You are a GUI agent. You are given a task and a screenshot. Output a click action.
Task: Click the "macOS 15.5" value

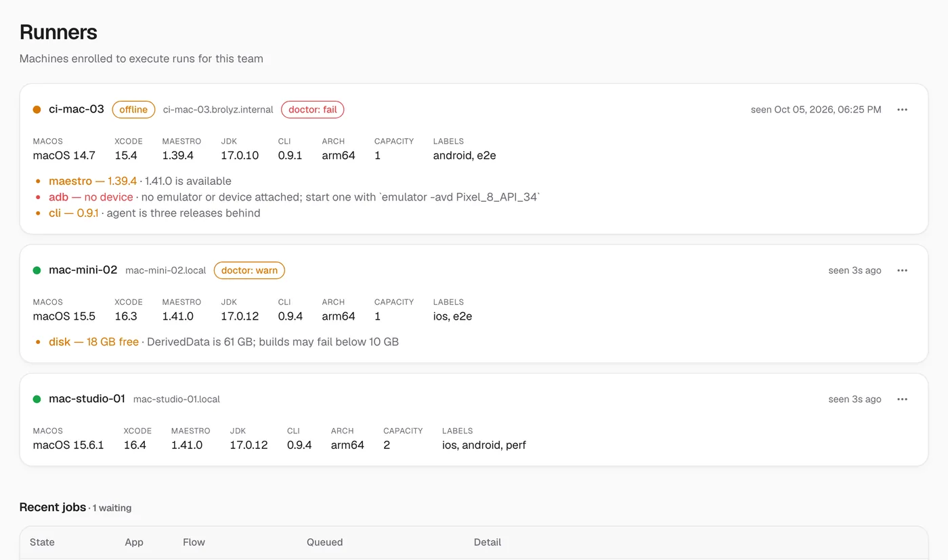point(64,316)
